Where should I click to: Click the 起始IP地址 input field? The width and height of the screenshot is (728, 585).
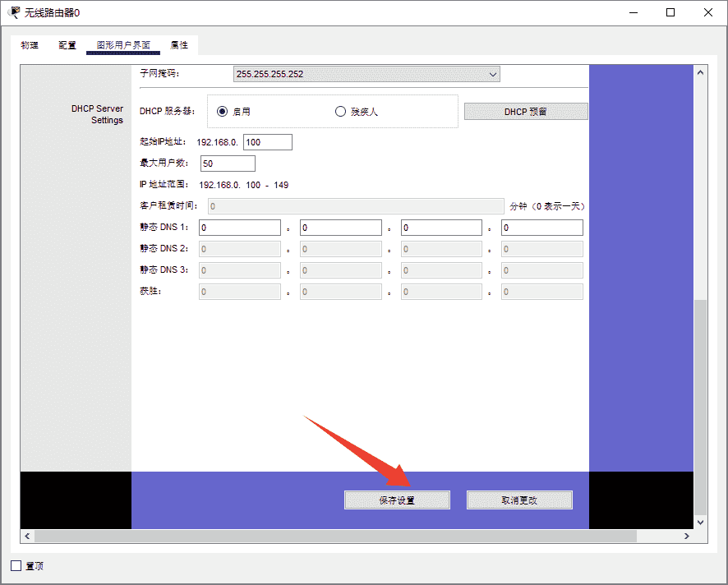pyautogui.click(x=268, y=142)
